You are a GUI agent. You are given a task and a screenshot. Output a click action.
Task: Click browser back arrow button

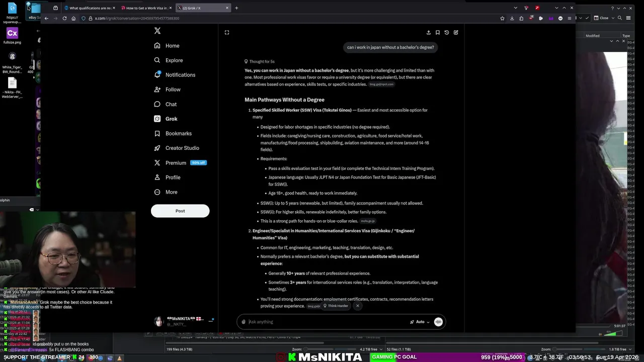pos(46,18)
